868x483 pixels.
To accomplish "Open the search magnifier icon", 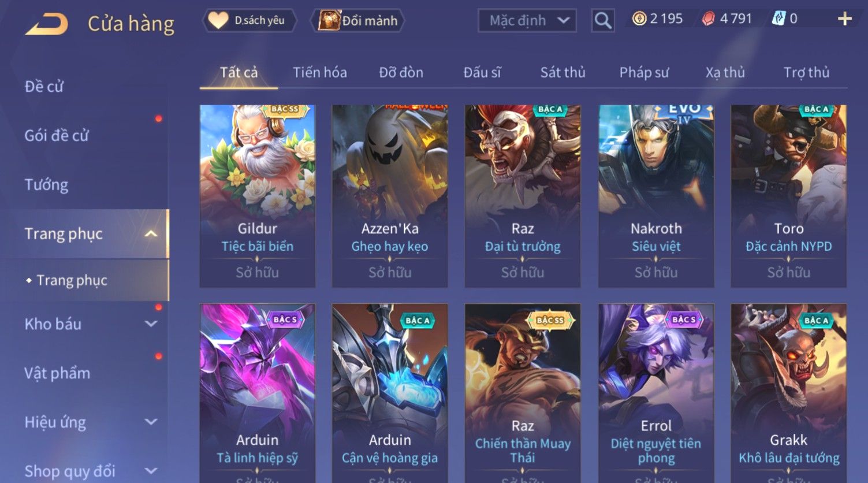I will [603, 21].
